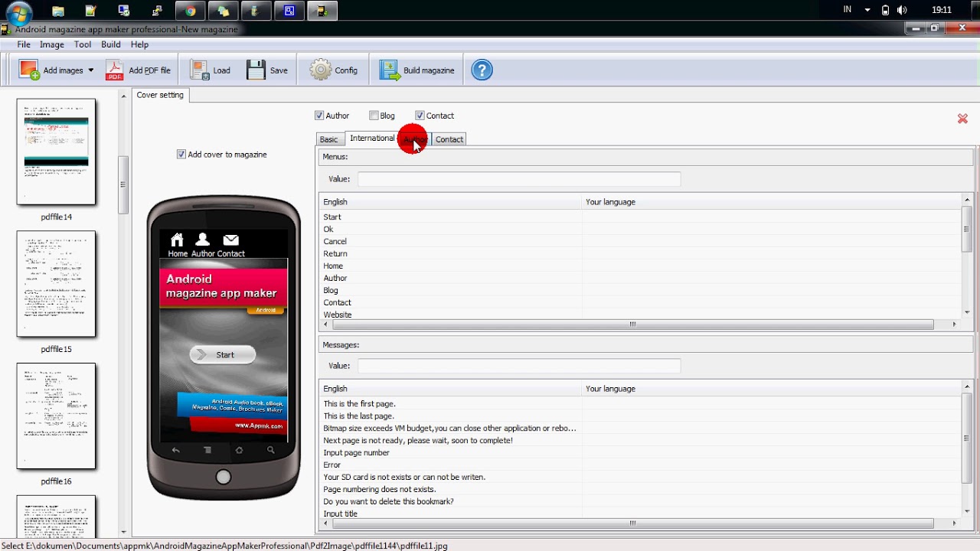Close cover setting with red X icon
Viewport: 980px width, 551px height.
click(x=962, y=119)
